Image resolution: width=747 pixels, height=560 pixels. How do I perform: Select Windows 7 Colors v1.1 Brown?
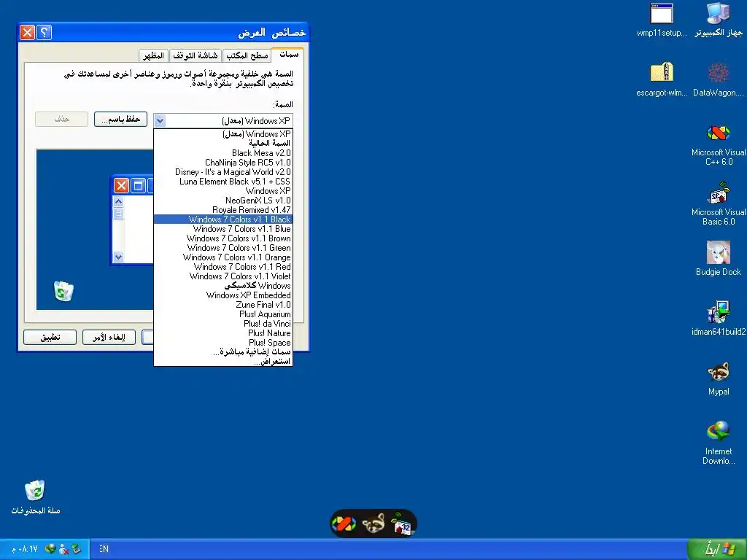tap(223, 238)
